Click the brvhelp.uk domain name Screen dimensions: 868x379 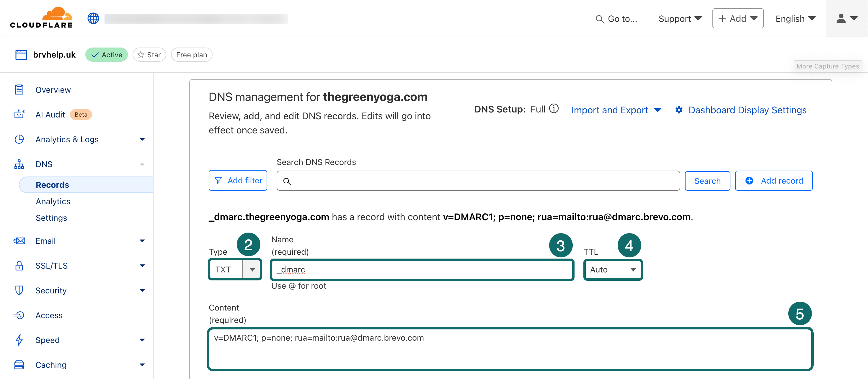(54, 55)
